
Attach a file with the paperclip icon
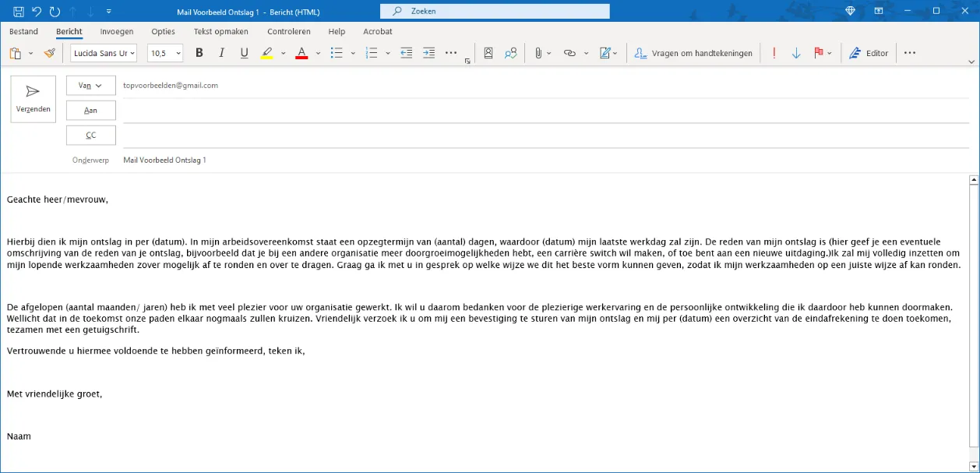[x=538, y=52]
